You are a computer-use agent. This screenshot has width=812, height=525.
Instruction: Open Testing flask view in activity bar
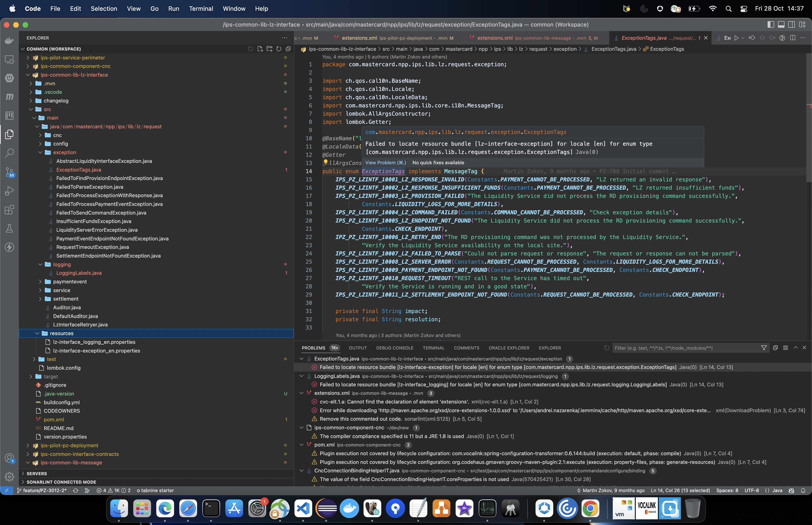[9, 228]
